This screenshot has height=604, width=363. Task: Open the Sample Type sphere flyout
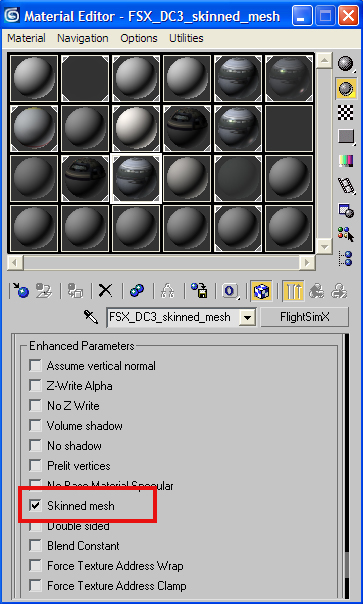point(346,64)
